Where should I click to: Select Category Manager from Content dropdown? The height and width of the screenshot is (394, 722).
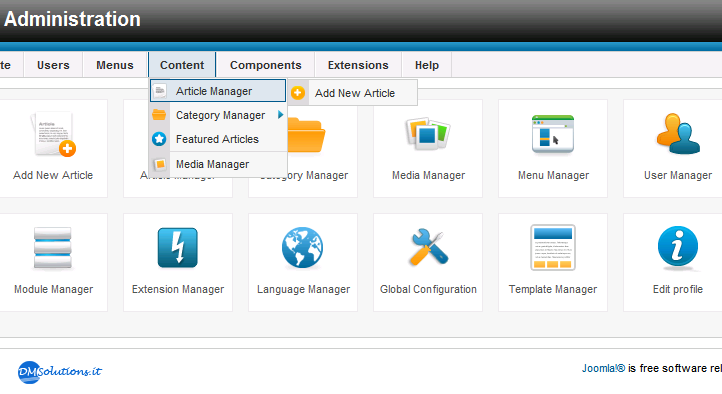pyautogui.click(x=218, y=115)
